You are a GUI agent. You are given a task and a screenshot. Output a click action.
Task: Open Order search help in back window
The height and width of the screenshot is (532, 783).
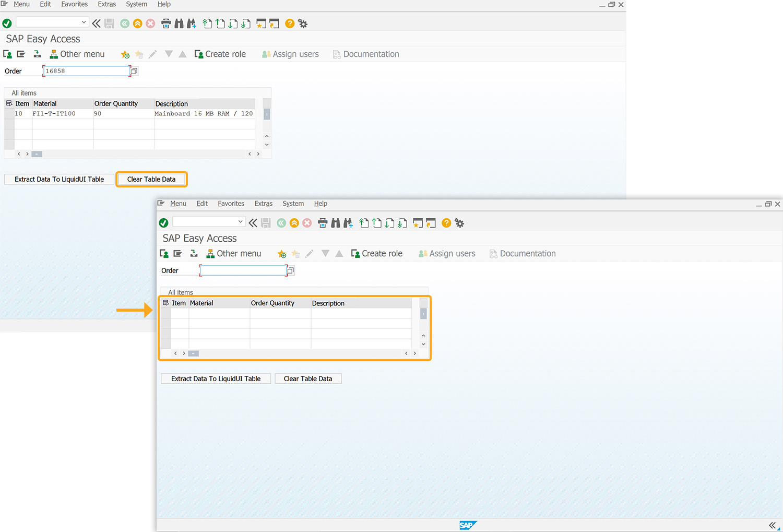134,71
